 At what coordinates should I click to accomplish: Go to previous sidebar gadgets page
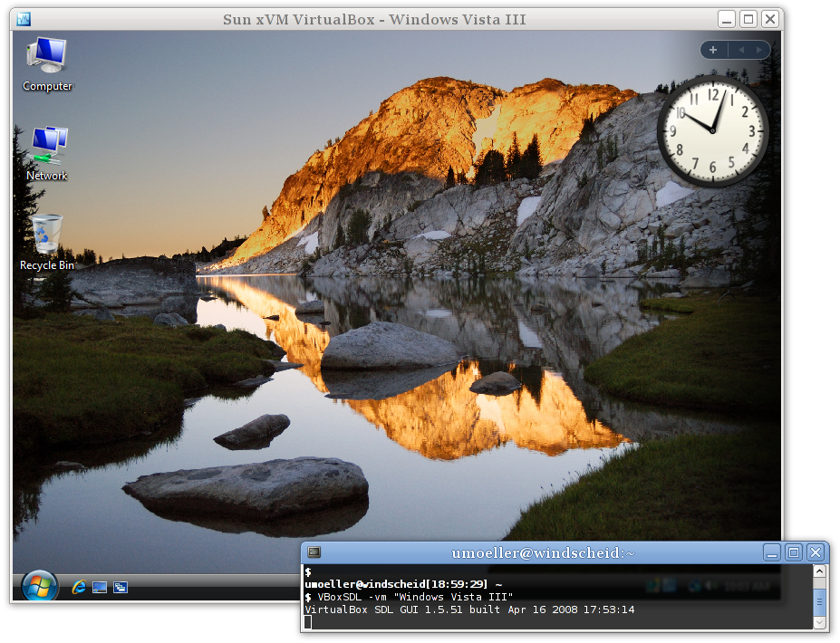[x=741, y=50]
